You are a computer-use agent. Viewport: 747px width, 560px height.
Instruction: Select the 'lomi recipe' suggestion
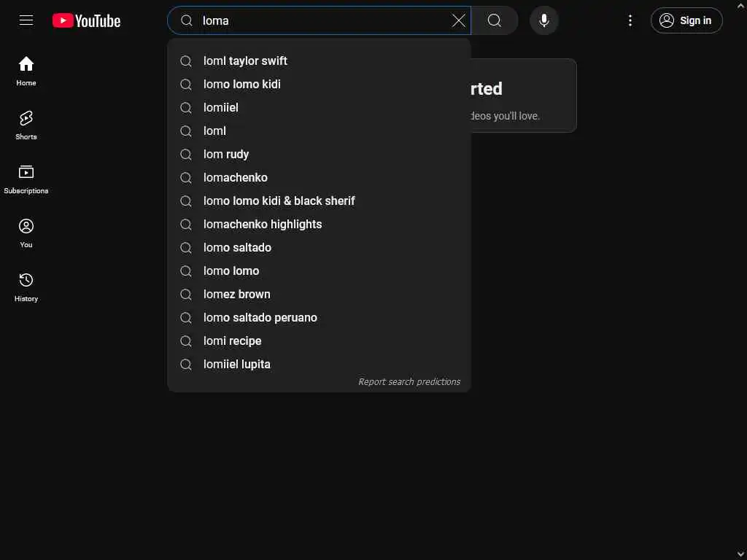pyautogui.click(x=320, y=341)
